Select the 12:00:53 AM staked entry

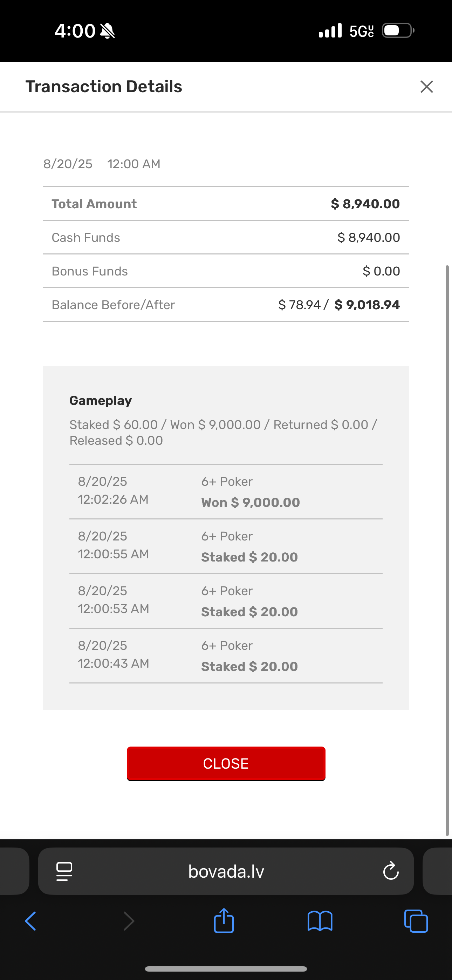point(226,601)
